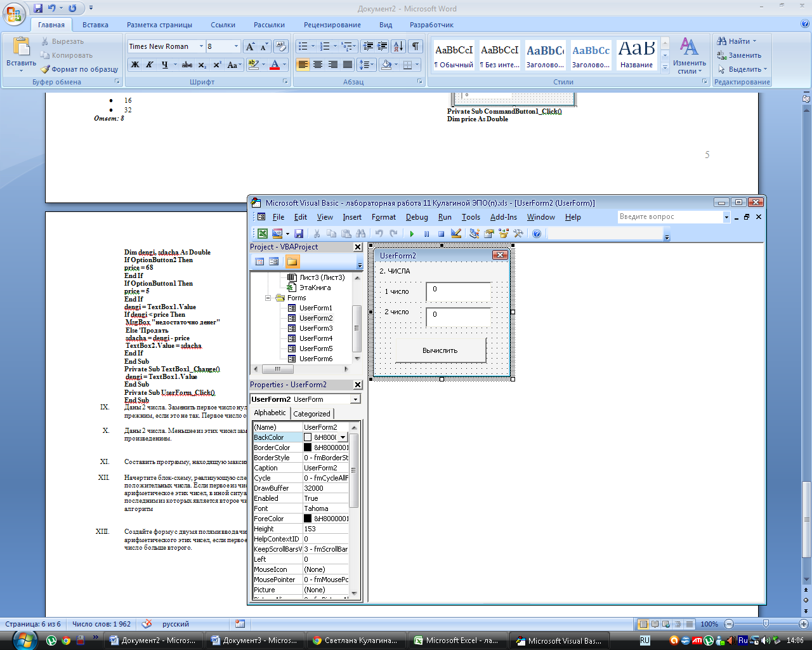Run the macro with the green play icon

pos(412,234)
